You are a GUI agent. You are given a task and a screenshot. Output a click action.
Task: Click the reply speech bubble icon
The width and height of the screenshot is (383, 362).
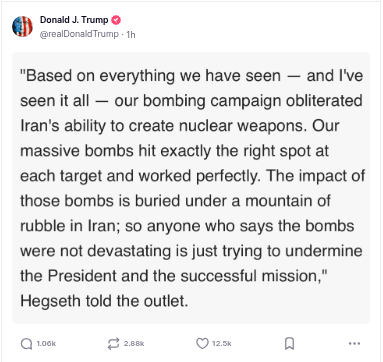pyautogui.click(x=26, y=344)
